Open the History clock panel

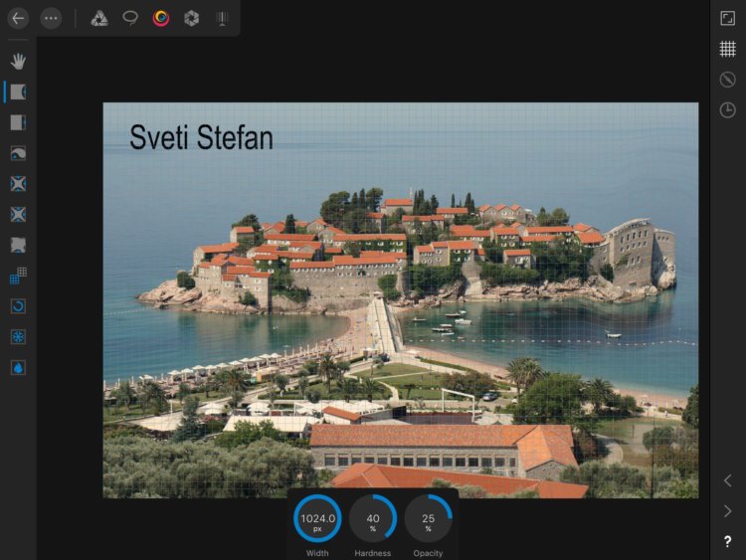[x=727, y=109]
